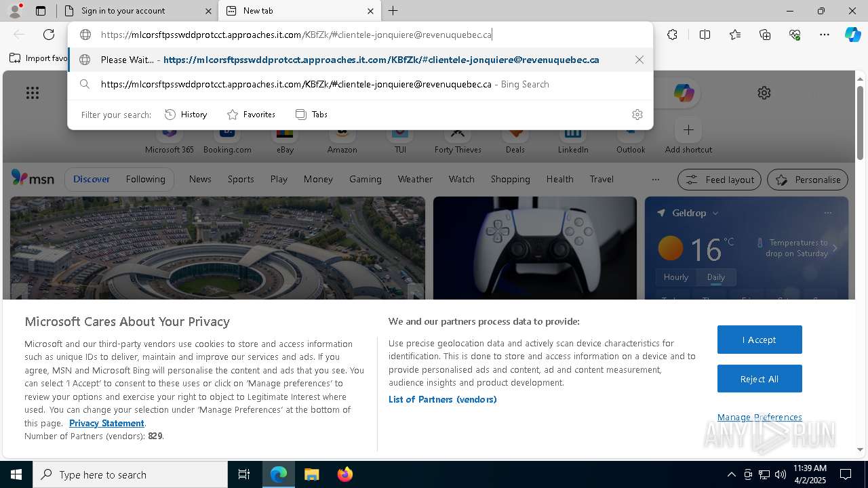Open the Shopping category tab
The image size is (868, 488).
tap(510, 180)
